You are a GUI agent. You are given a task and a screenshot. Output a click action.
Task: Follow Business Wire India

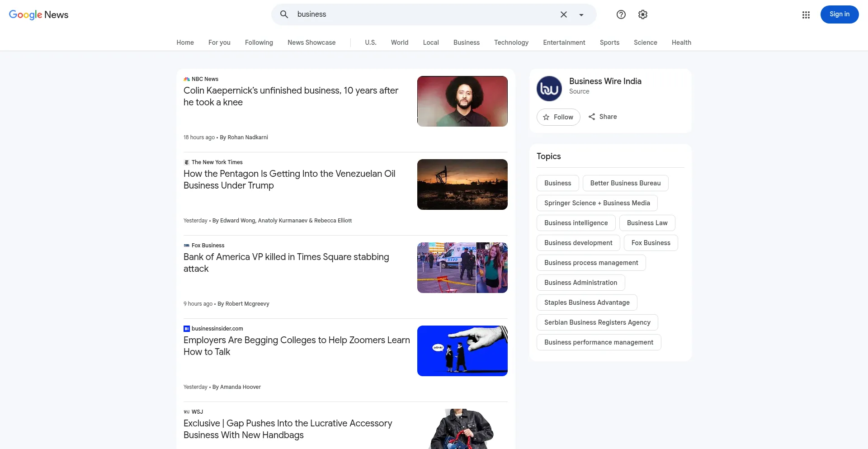click(558, 117)
